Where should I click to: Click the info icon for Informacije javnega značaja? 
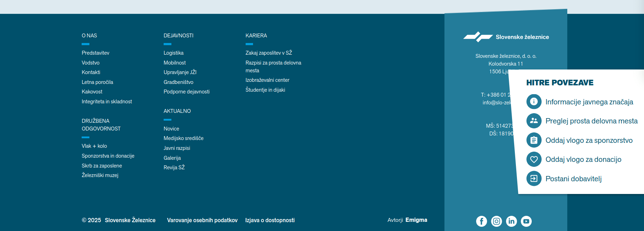(534, 102)
